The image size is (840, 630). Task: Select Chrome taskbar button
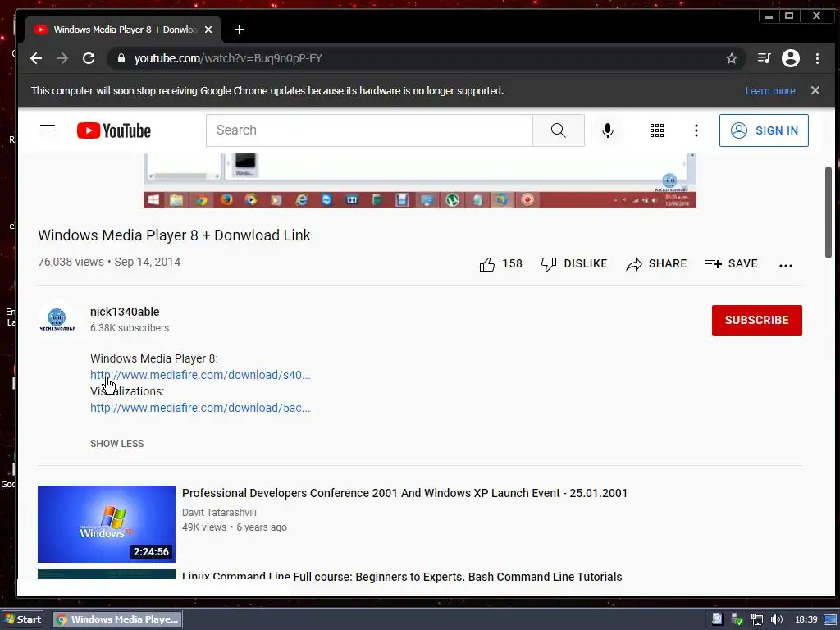pyautogui.click(x=118, y=619)
